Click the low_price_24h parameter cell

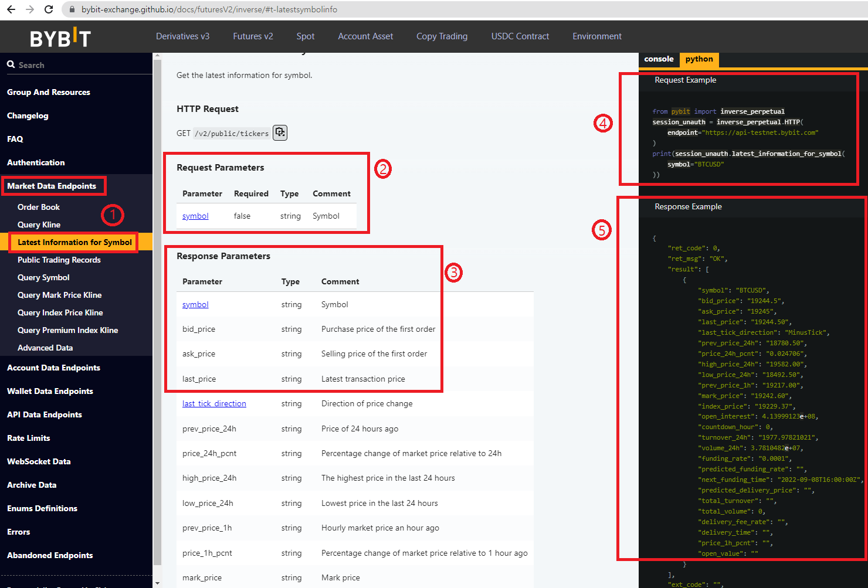coord(208,503)
